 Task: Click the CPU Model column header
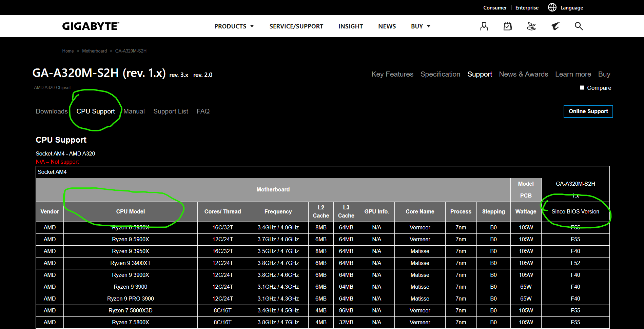tap(131, 212)
